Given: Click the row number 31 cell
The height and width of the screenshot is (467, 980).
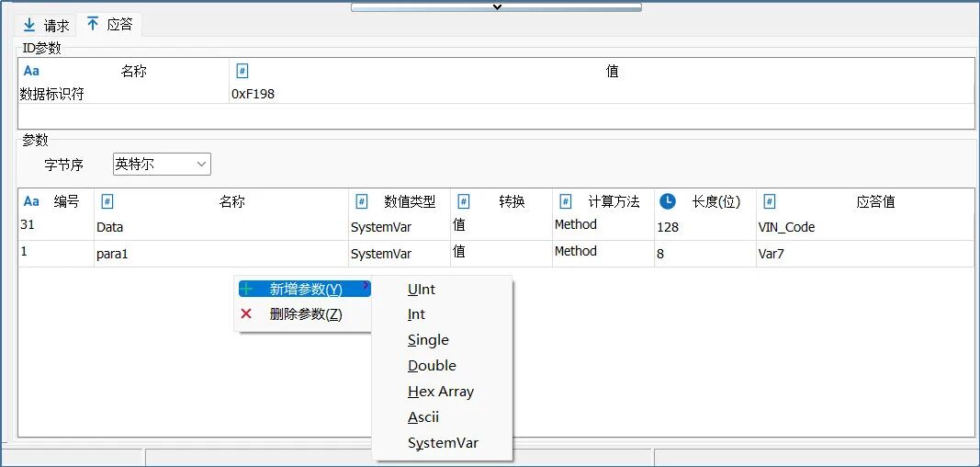Looking at the screenshot, I should coord(56,227).
